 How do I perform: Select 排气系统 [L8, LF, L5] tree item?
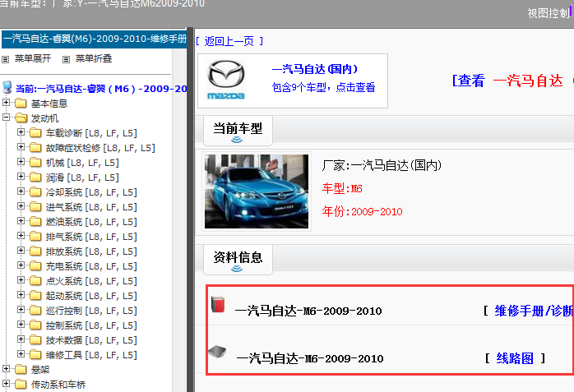pyautogui.click(x=91, y=237)
